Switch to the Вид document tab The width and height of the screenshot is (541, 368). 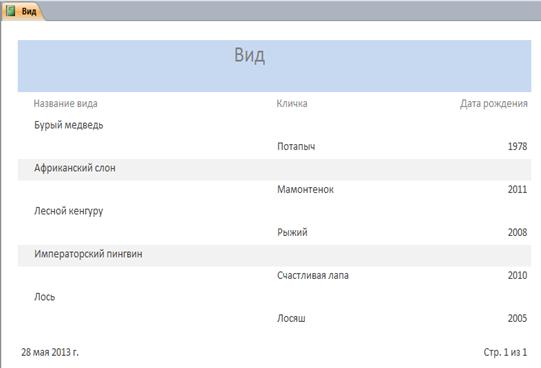(x=22, y=11)
